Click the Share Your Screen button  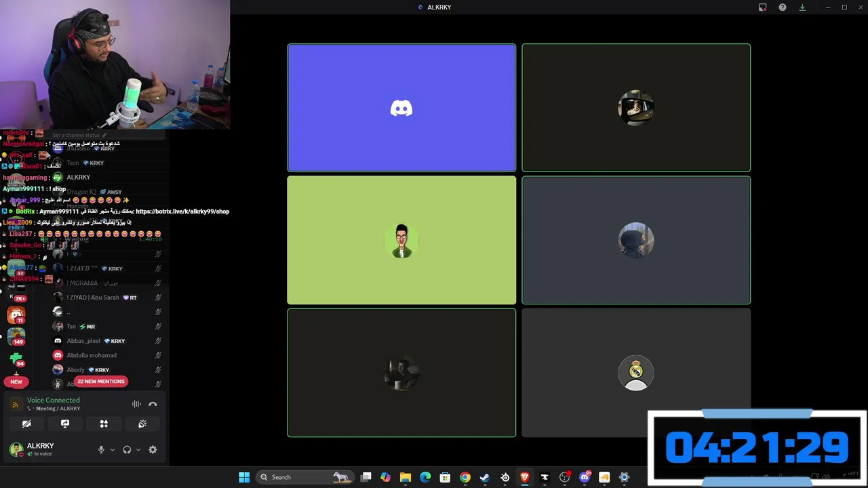point(65,424)
